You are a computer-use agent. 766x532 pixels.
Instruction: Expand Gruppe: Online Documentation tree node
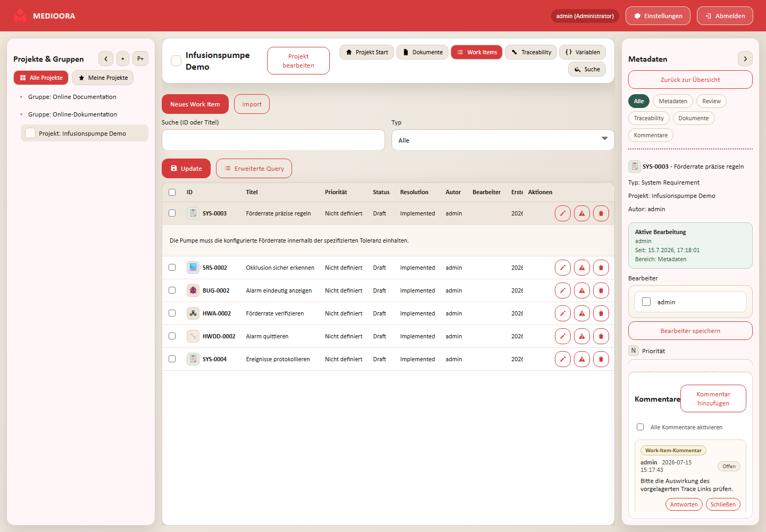21,97
